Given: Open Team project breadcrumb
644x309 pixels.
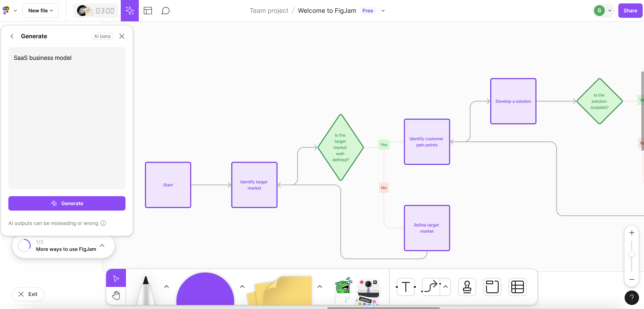Looking at the screenshot, I should click(x=269, y=11).
